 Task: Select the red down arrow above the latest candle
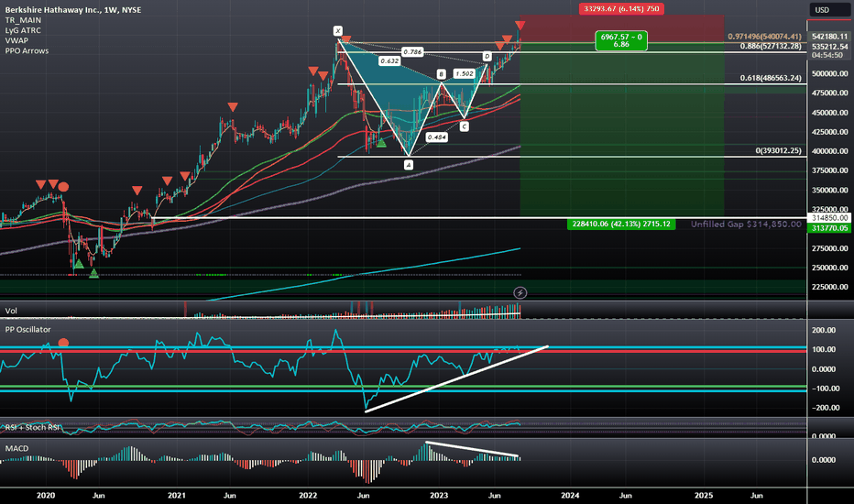click(520, 26)
